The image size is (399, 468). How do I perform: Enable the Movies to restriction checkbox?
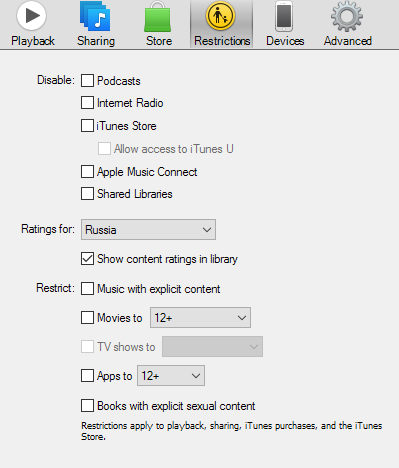coord(87,317)
